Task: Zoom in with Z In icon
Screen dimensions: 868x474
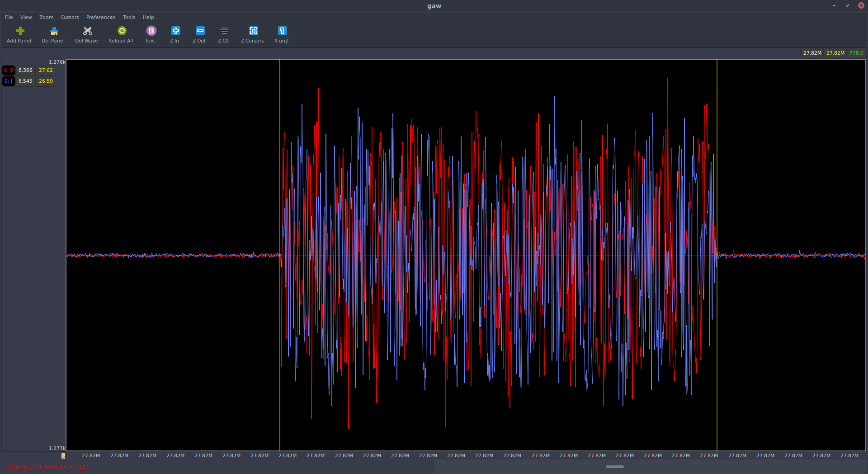Action: click(x=175, y=31)
